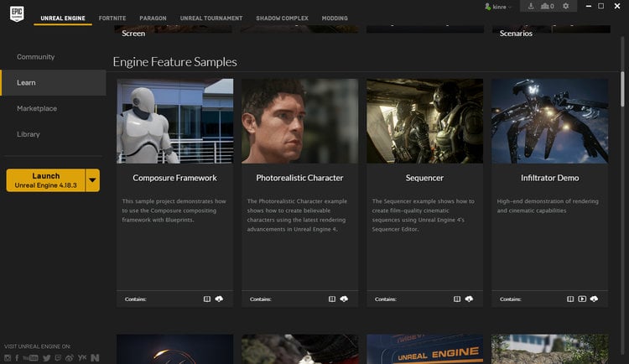Open Photorealistic Character sample thumbnail
The width and height of the screenshot is (629, 364).
[299, 121]
